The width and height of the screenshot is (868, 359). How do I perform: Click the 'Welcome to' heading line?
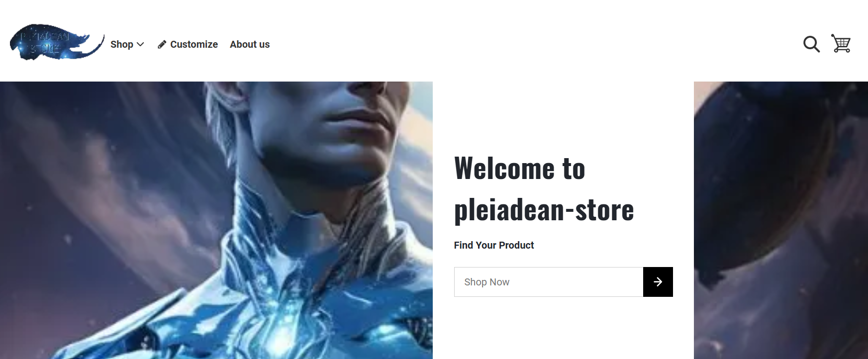(520, 168)
